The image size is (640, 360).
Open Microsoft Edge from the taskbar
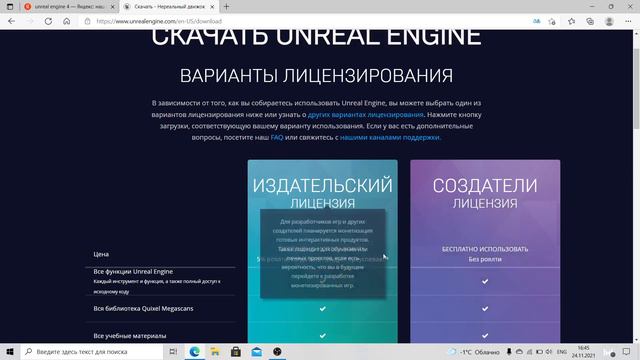[194, 351]
